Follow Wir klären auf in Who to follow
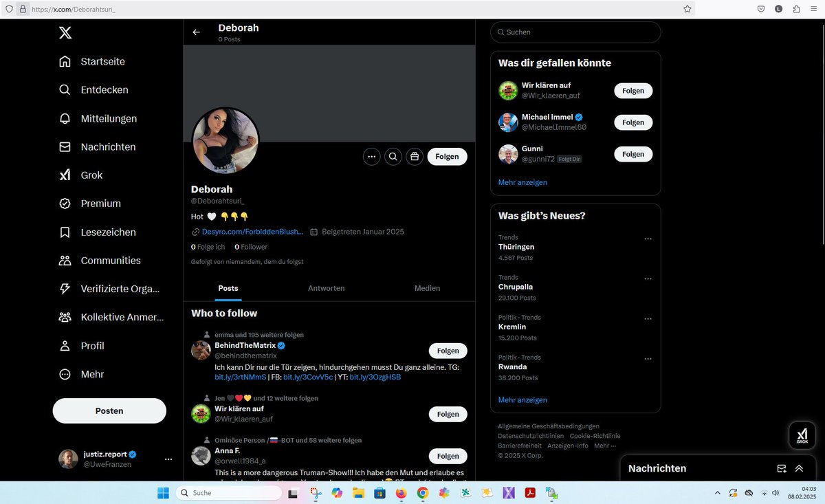This screenshot has width=825, height=504. tap(448, 414)
